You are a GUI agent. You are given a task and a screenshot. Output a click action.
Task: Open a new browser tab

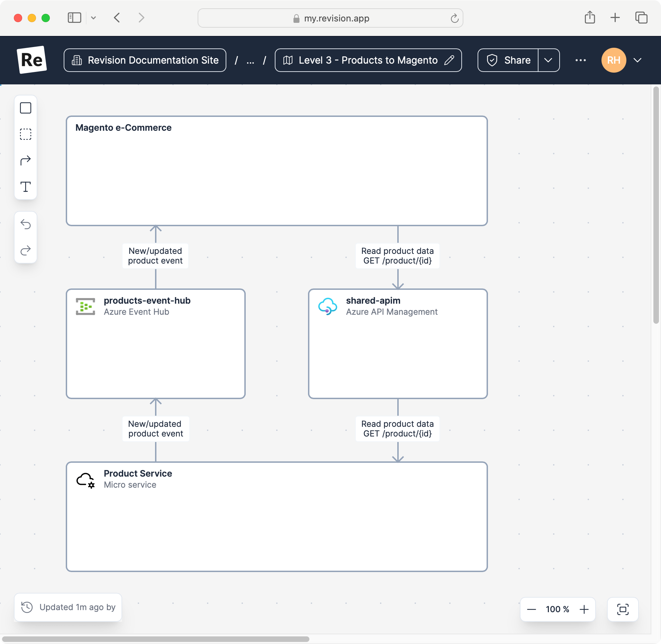point(615,17)
